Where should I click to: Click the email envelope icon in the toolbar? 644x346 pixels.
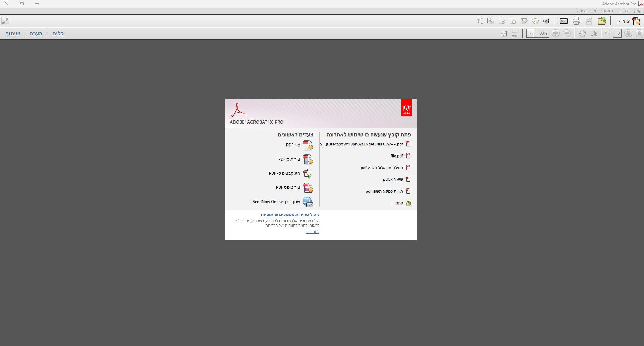[564, 21]
